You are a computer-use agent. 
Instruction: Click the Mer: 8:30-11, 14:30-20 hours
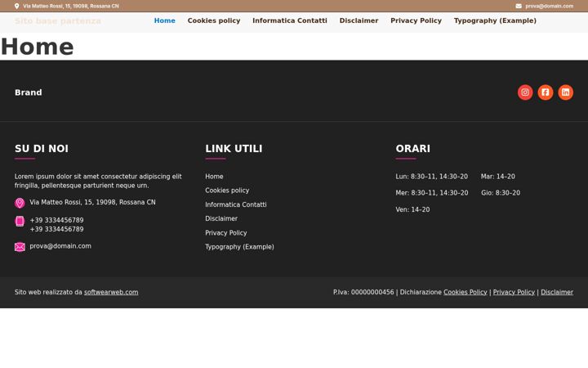click(x=432, y=193)
